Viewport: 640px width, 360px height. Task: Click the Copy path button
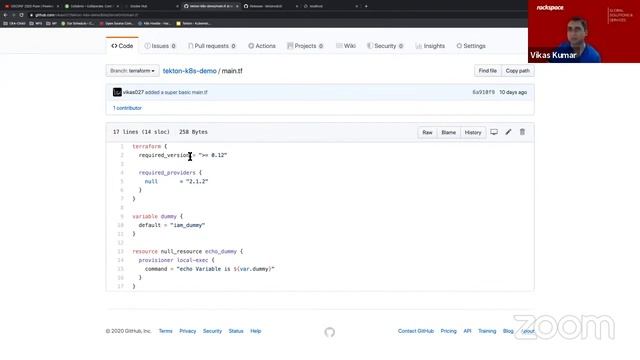(518, 71)
